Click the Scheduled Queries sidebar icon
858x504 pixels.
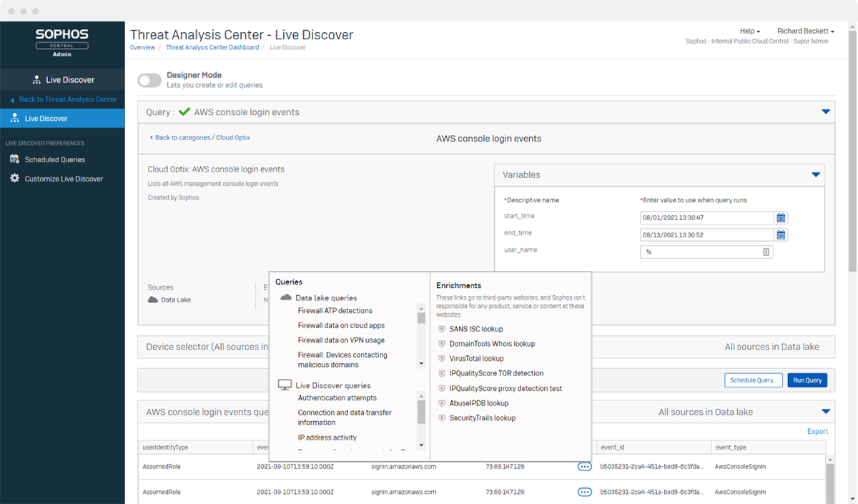pyautogui.click(x=14, y=159)
